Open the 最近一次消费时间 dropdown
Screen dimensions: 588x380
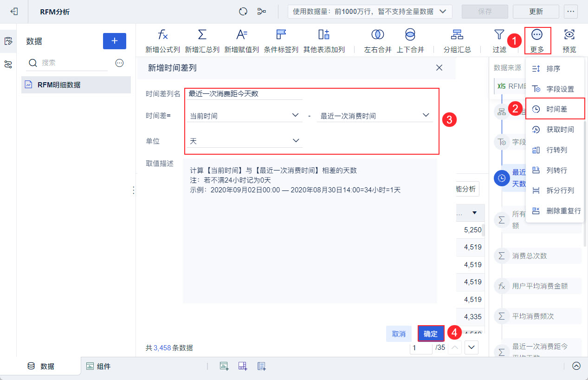(x=375, y=116)
